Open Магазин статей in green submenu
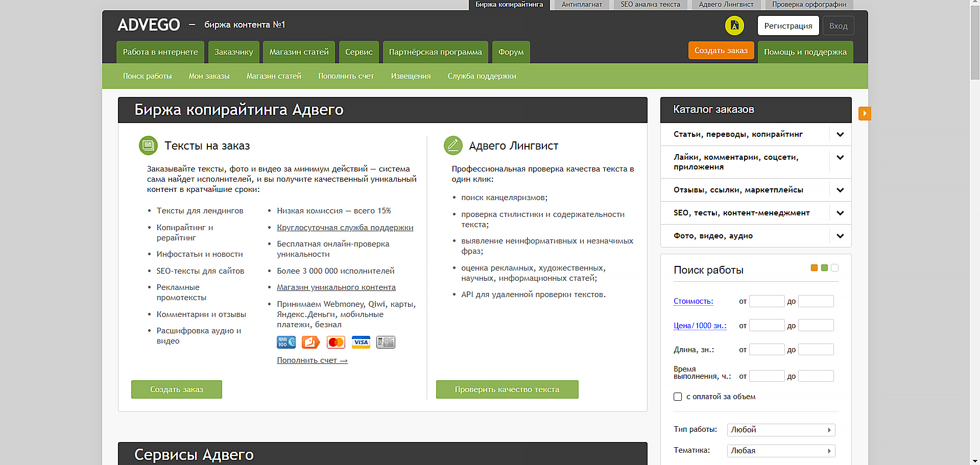Image resolution: width=980 pixels, height=465 pixels. 274,76
